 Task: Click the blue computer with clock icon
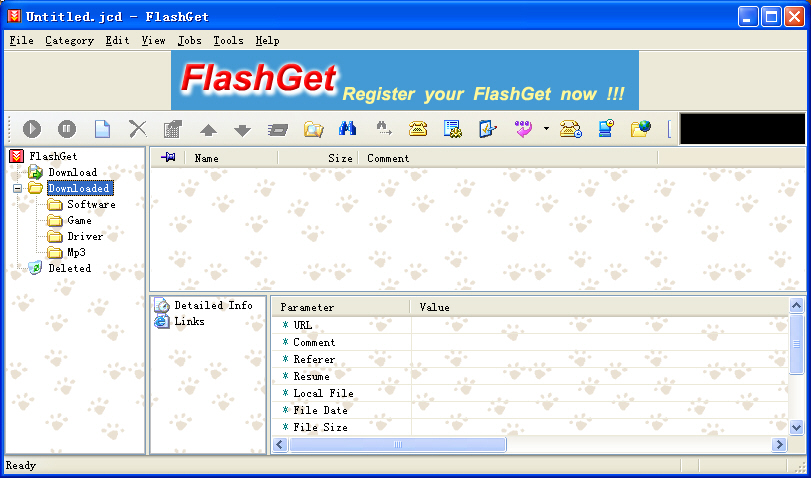(606, 128)
